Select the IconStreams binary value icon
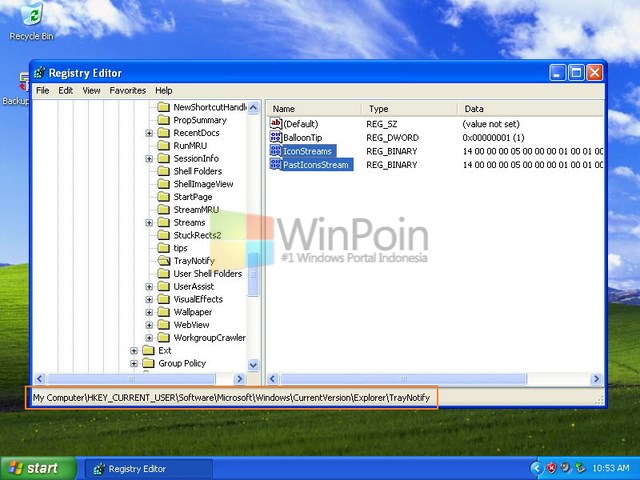This screenshot has height=480, width=640. [276, 151]
